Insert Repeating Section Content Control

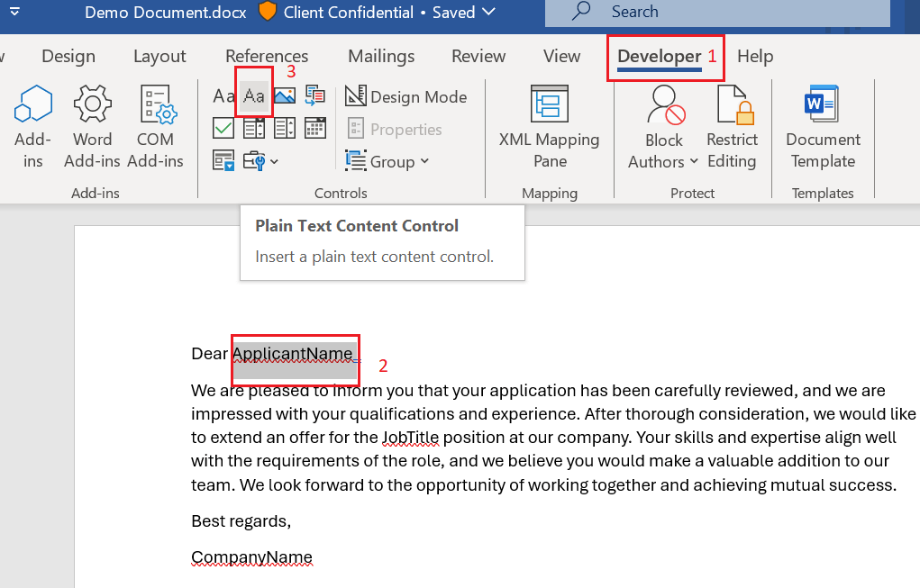coord(223,161)
